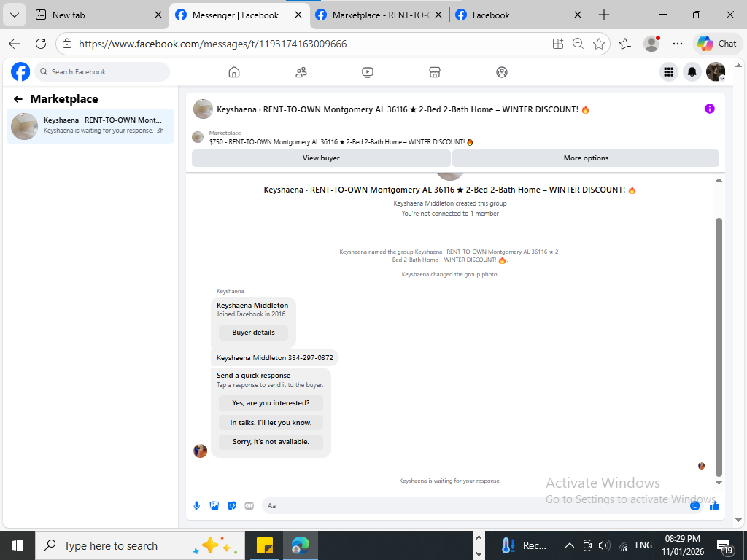The image size is (747, 560).
Task: Click the zoom out magnifier icon
Action: pyautogui.click(x=578, y=44)
